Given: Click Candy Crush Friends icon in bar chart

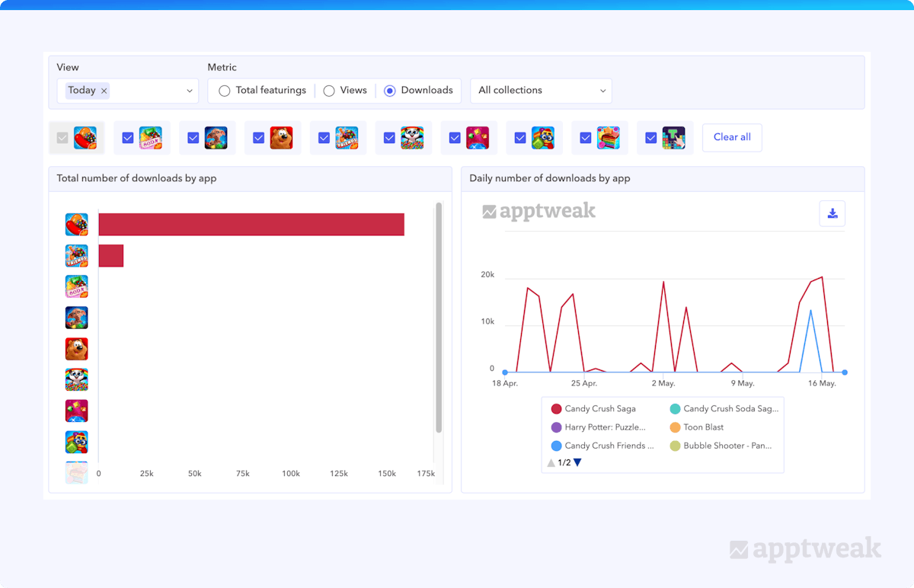Looking at the screenshot, I should [77, 256].
